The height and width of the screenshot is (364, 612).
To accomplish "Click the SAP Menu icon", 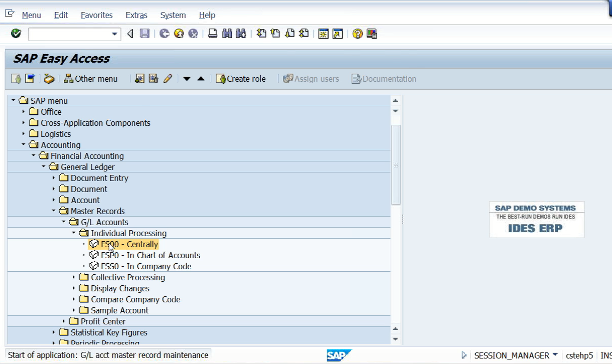I will pos(30,79).
